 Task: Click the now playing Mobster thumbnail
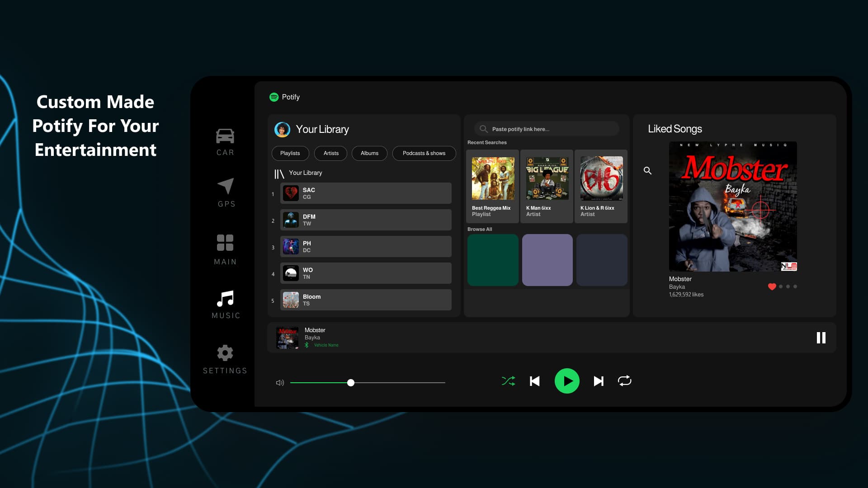[x=288, y=338]
